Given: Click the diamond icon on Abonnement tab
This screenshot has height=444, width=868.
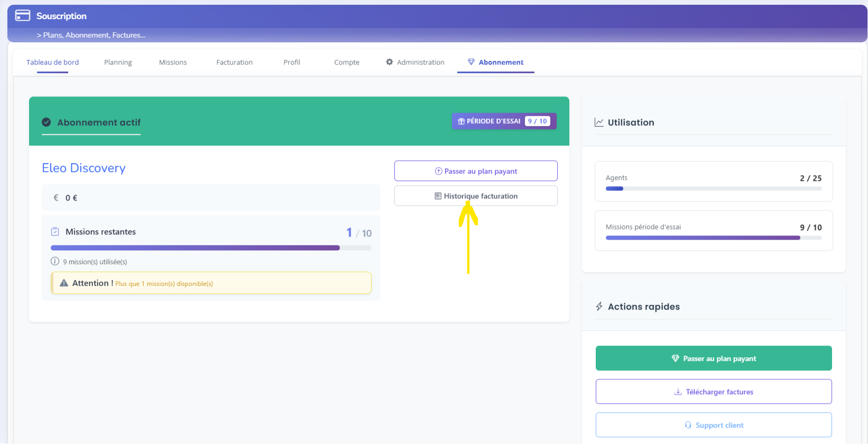Looking at the screenshot, I should click(x=471, y=62).
